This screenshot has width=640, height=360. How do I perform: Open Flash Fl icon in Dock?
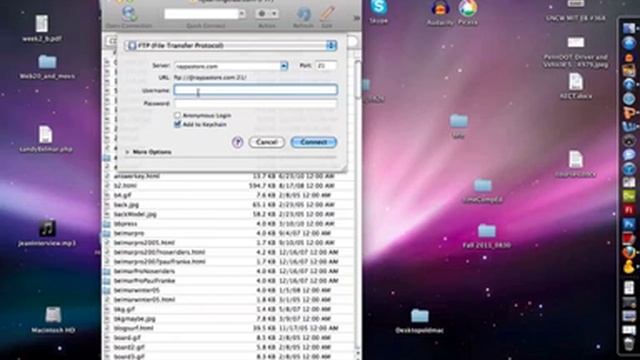tap(629, 210)
